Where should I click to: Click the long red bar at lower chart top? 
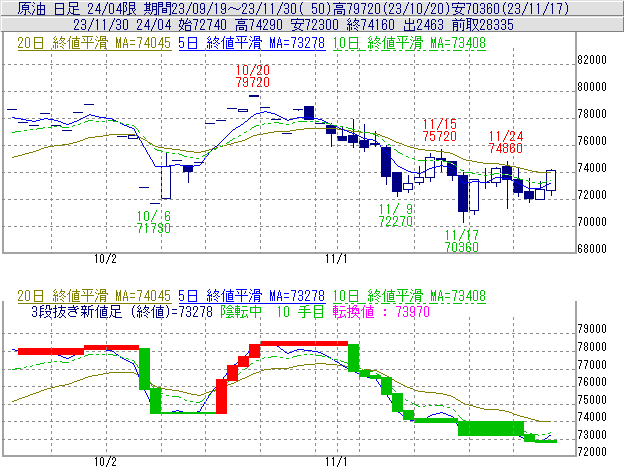point(304,343)
